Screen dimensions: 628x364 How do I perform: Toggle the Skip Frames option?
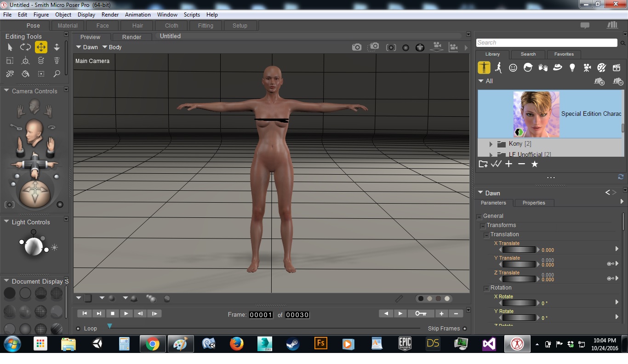(465, 329)
